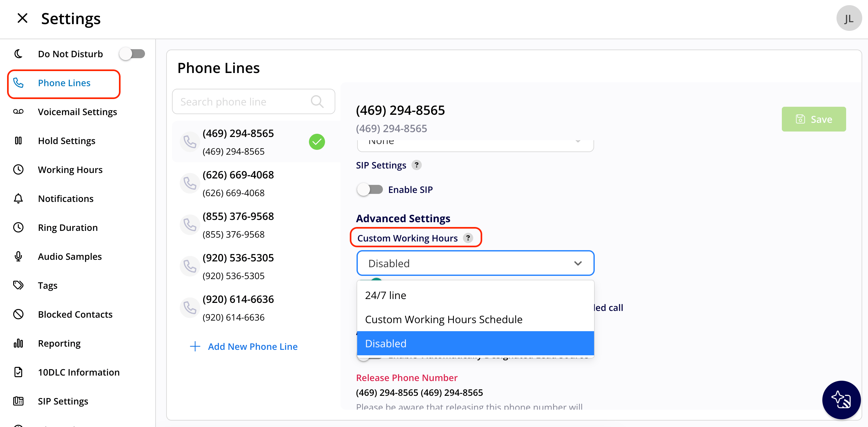Click Release Phone Number
868x427 pixels.
407,378
